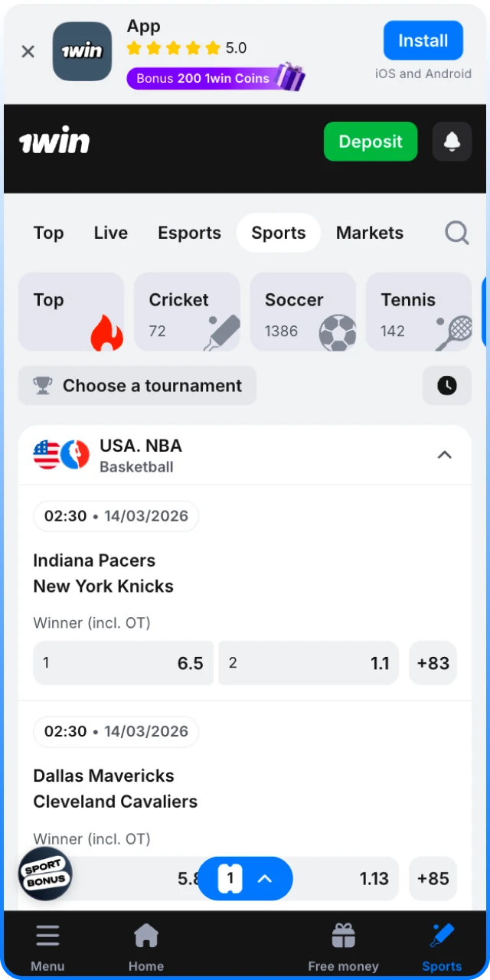Dismiss the app install banner
The image size is (490, 980).
[x=28, y=51]
